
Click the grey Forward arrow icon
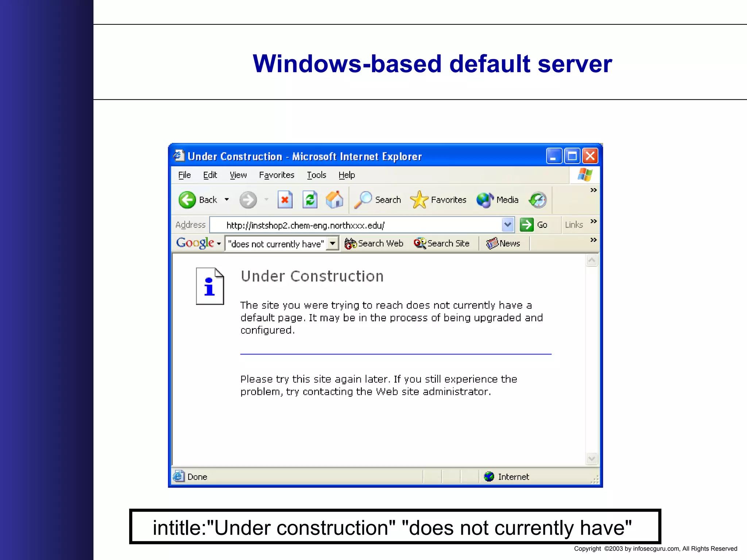point(248,200)
